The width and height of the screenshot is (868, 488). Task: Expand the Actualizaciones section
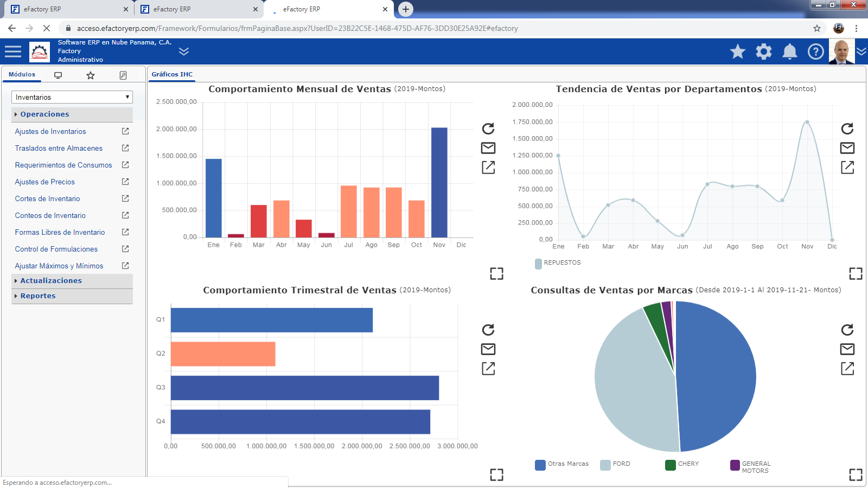point(51,281)
